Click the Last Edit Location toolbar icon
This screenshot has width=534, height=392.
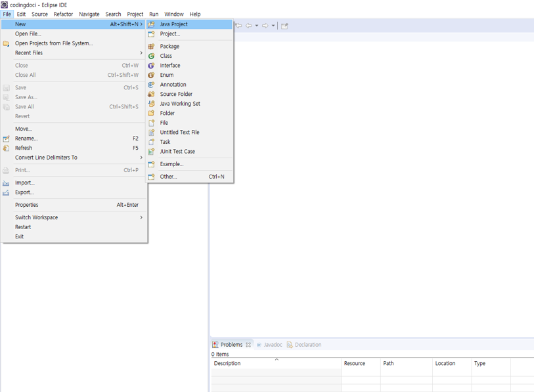[x=238, y=26]
